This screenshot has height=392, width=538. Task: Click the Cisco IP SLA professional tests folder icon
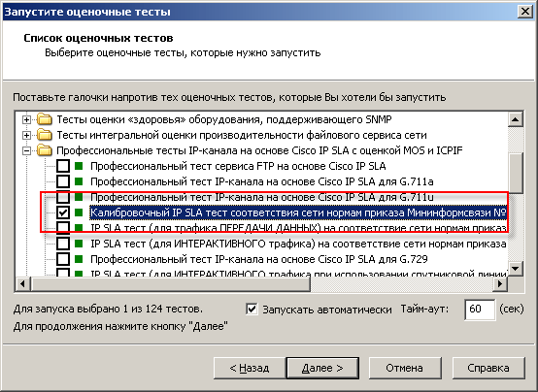coord(45,150)
